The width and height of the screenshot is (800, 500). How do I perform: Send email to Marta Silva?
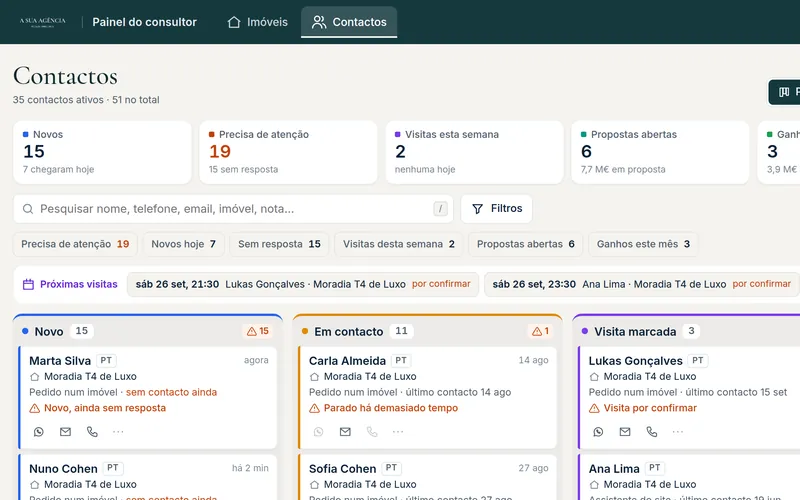tap(65, 432)
